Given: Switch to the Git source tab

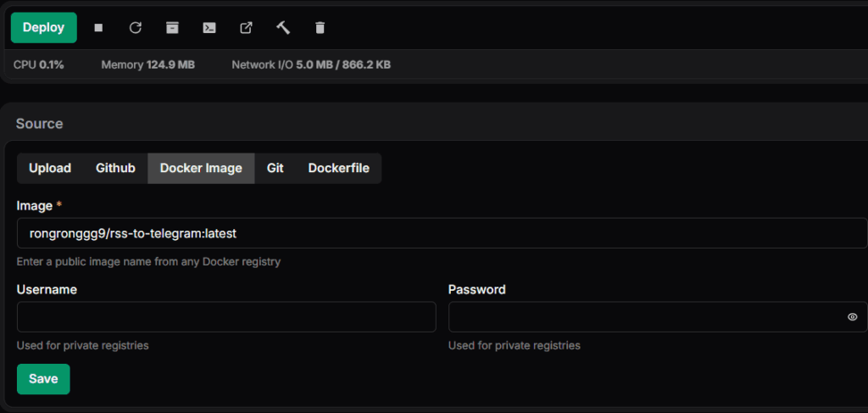Looking at the screenshot, I should click(x=275, y=168).
